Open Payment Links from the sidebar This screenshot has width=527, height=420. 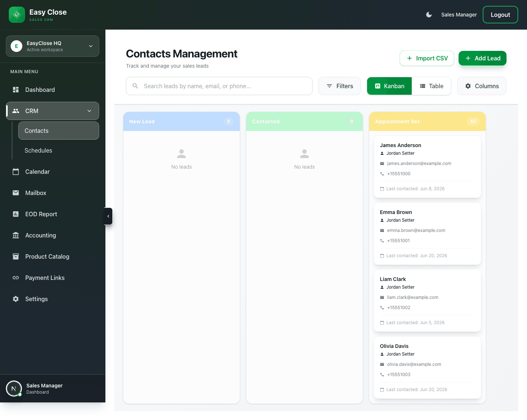click(x=52, y=278)
